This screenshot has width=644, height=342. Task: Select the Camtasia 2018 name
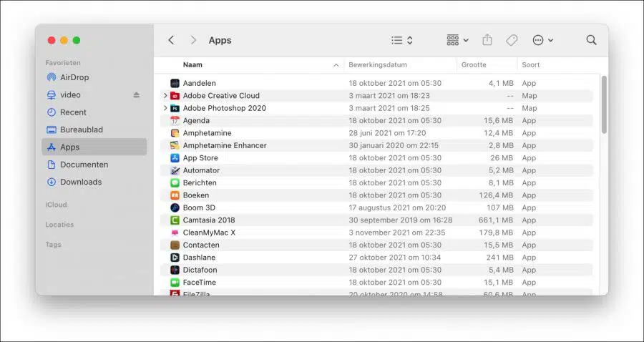[209, 220]
